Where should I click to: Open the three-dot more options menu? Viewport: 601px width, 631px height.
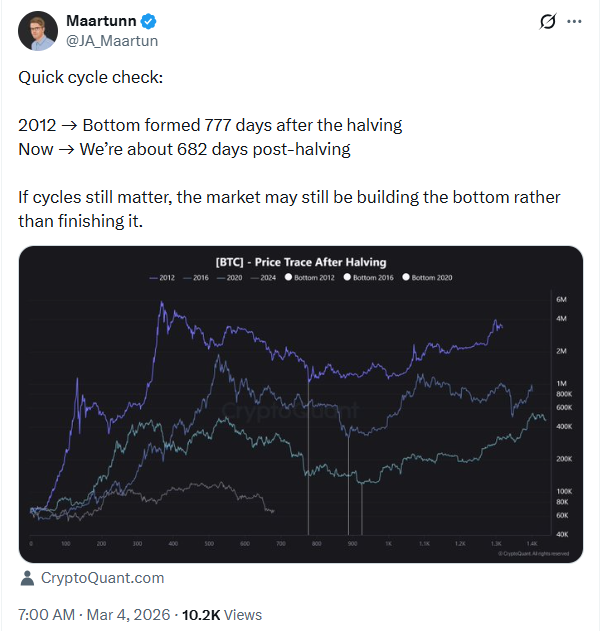tap(573, 21)
